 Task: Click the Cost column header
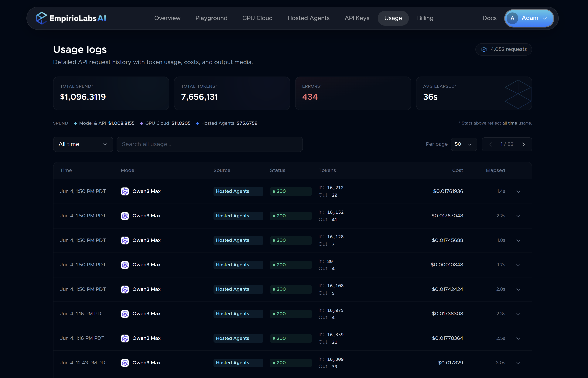click(x=457, y=170)
